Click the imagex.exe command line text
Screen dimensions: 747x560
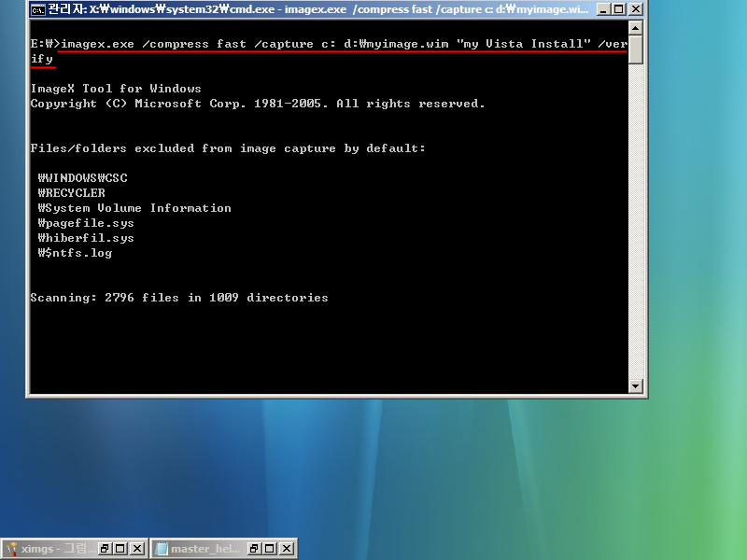[x=329, y=51]
